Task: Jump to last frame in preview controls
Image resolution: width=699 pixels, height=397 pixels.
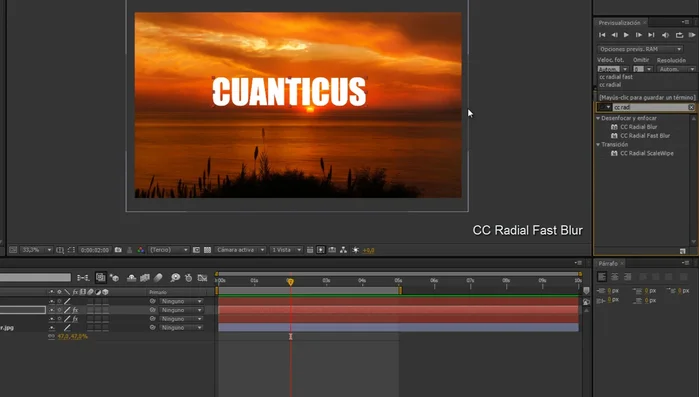Action: click(651, 35)
